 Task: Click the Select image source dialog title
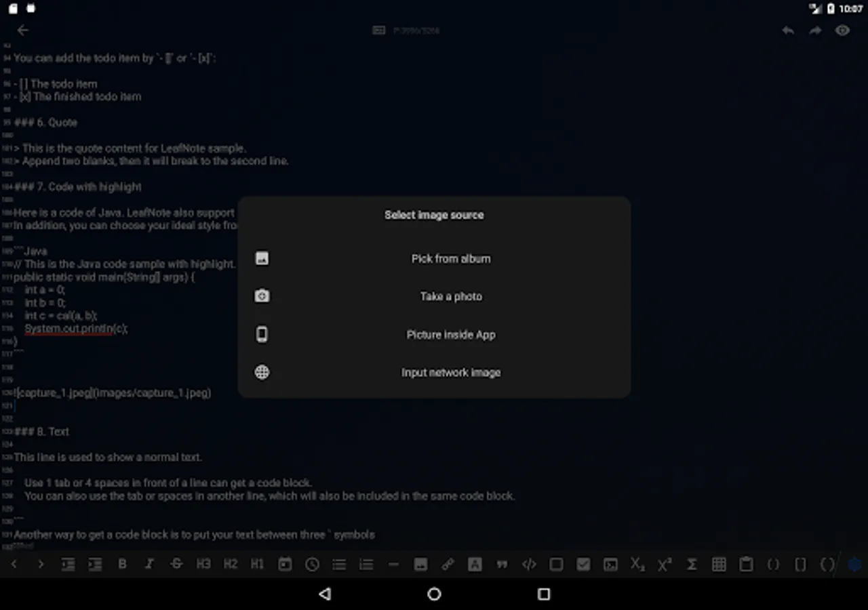(x=434, y=215)
